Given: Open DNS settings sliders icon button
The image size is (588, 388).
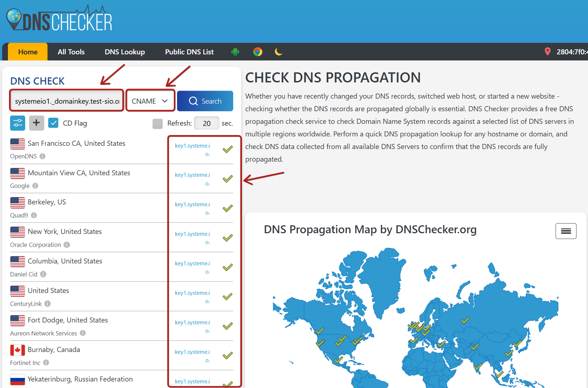Looking at the screenshot, I should pyautogui.click(x=18, y=123).
